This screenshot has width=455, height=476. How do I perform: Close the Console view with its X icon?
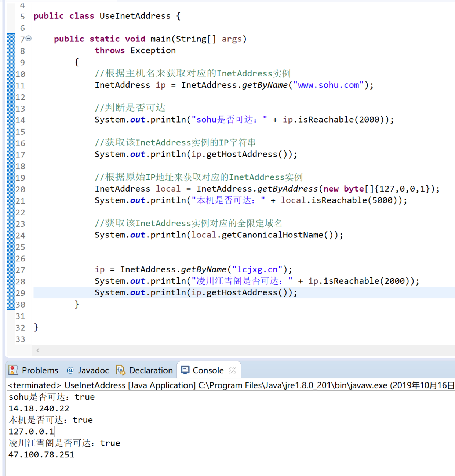click(232, 370)
